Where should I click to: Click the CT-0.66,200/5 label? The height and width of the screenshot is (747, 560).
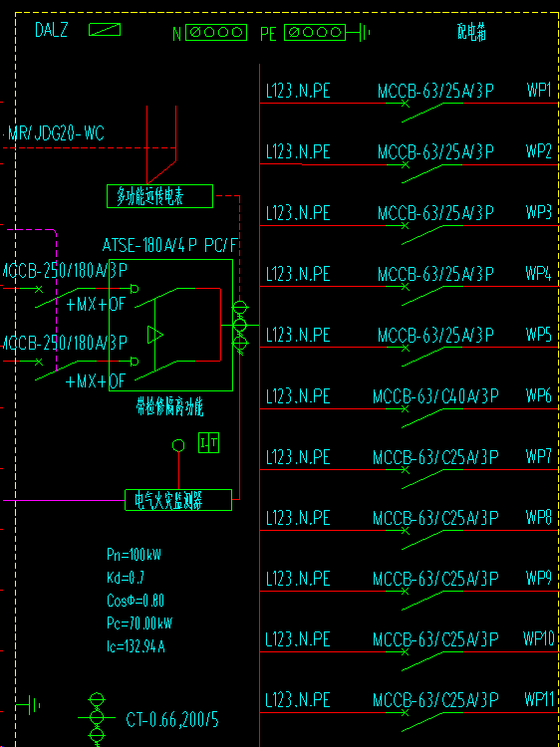click(172, 719)
